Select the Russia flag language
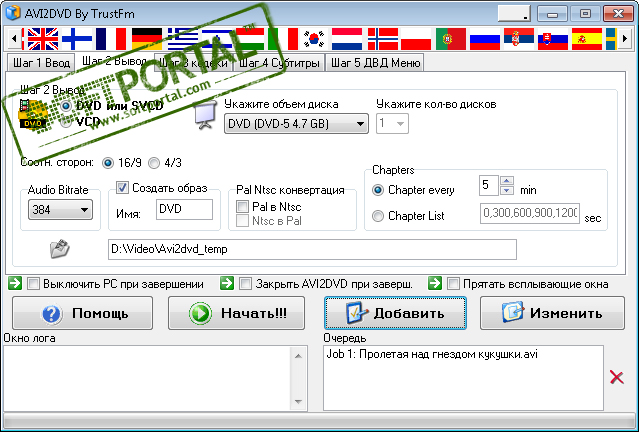 [x=485, y=39]
